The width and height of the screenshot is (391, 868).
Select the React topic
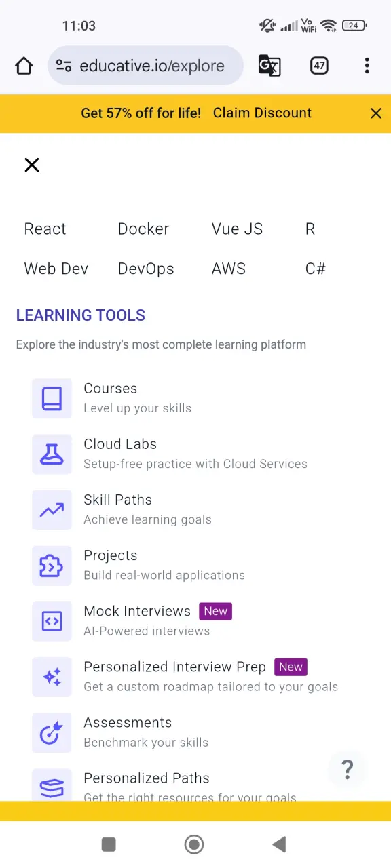tap(45, 229)
